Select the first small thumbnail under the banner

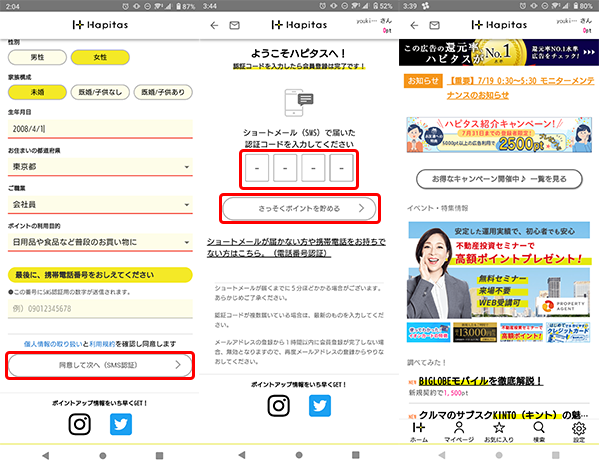tap(429, 332)
